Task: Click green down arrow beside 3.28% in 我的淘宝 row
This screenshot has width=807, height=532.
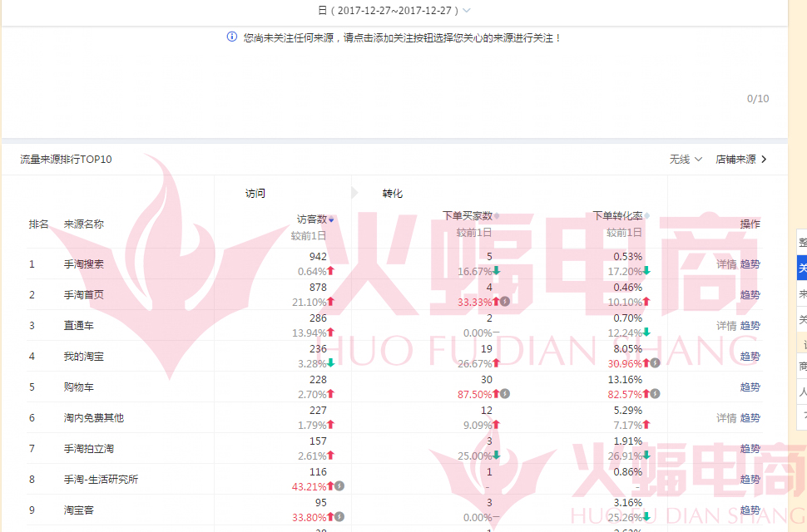Action: (331, 363)
